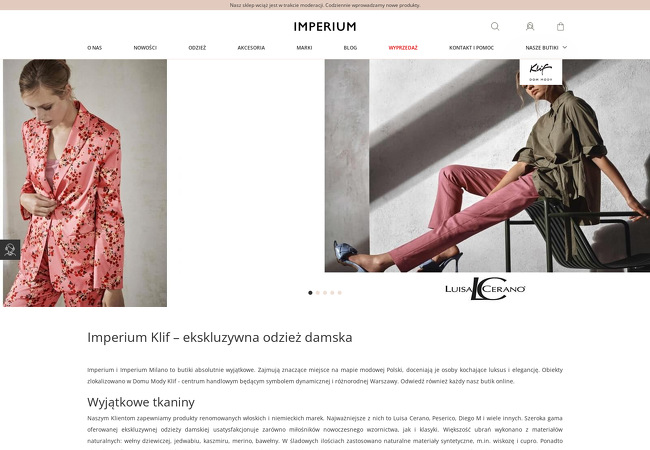The height and width of the screenshot is (450, 650).
Task: Open the MARKI menu
Action: click(x=304, y=48)
